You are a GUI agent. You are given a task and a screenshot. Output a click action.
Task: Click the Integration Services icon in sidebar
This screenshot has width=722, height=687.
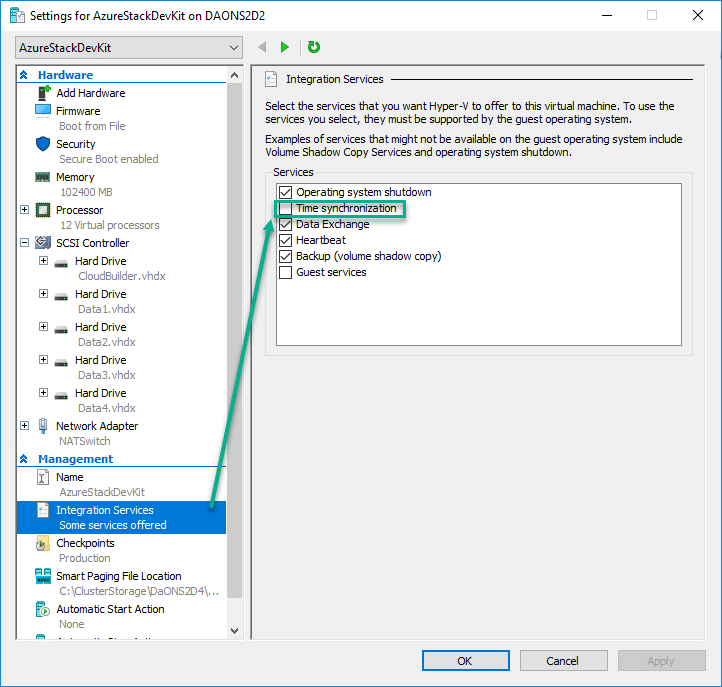click(43, 510)
